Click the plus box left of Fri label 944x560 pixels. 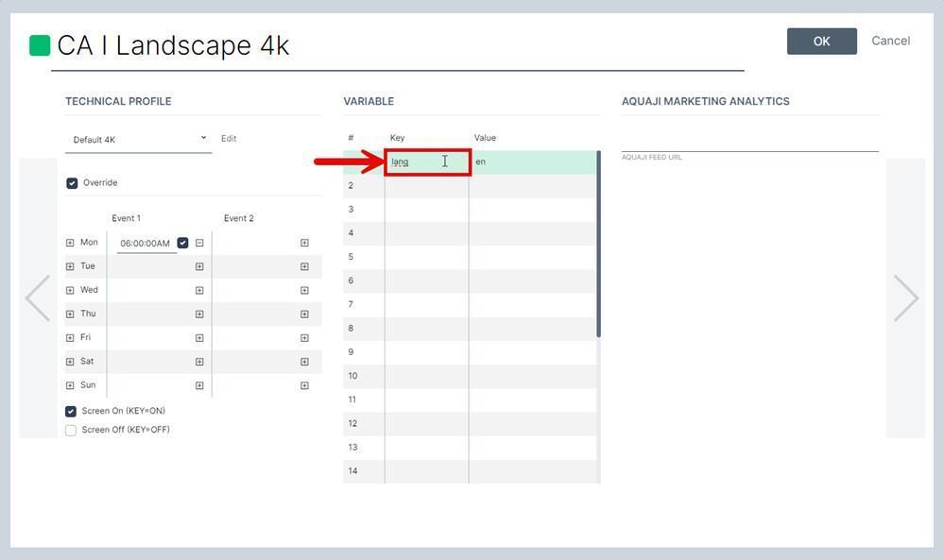[x=70, y=338]
